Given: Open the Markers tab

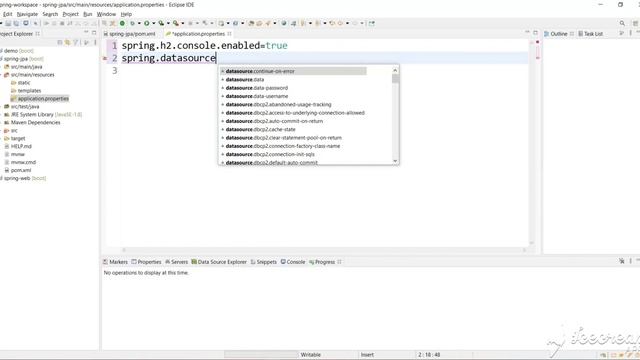Looking at the screenshot, I should 116,262.
